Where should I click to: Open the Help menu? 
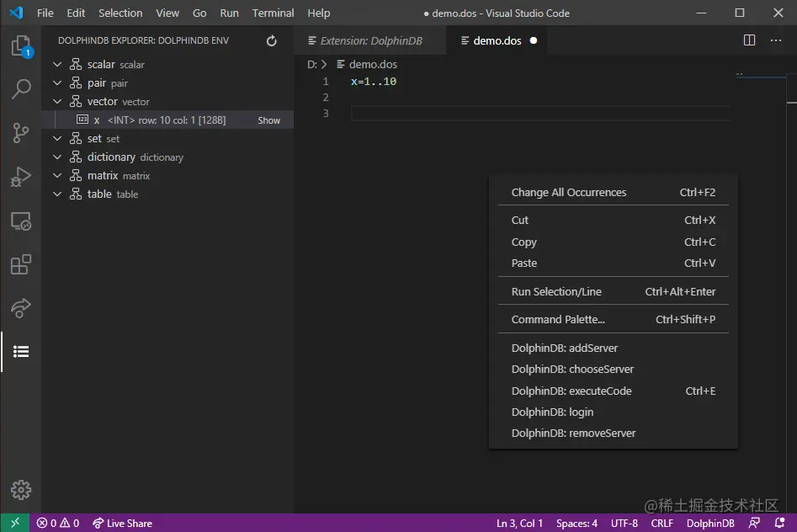pos(319,13)
